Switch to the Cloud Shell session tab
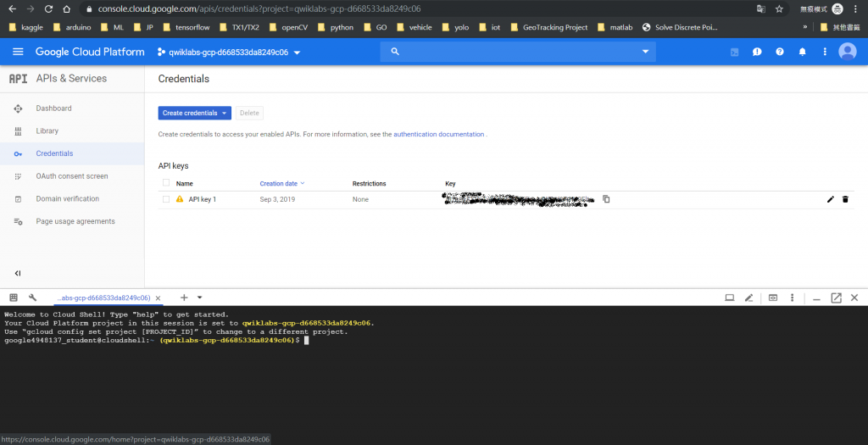868x445 pixels. [x=103, y=298]
